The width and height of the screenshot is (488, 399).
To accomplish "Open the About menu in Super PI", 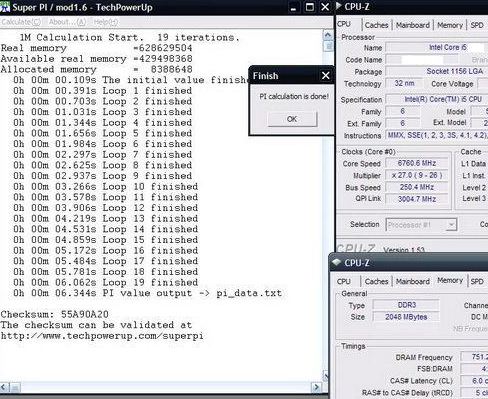I will 67,22.
